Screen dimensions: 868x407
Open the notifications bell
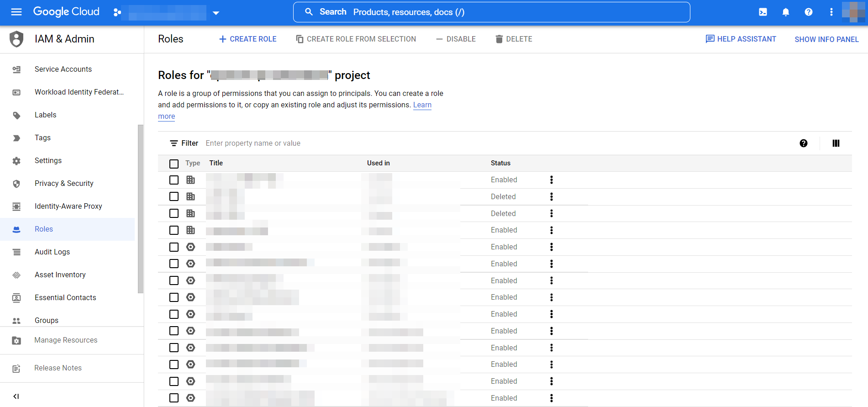786,12
